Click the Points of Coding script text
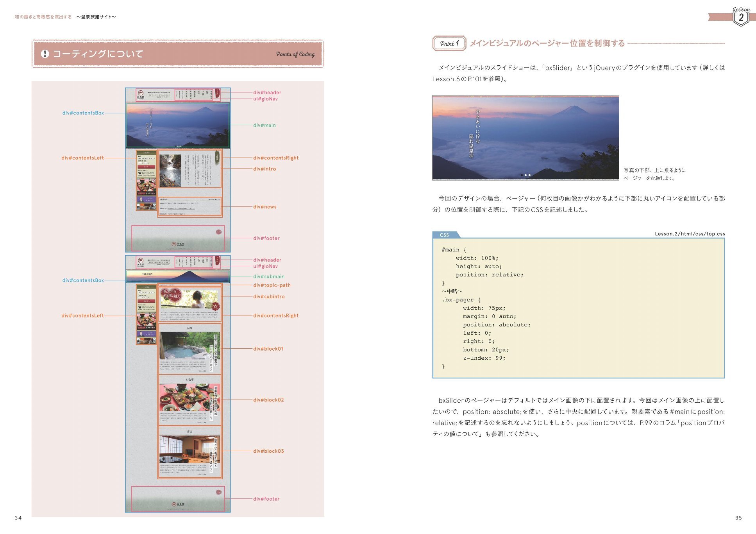Image resolution: width=756 pixels, height=534 pixels. point(295,54)
